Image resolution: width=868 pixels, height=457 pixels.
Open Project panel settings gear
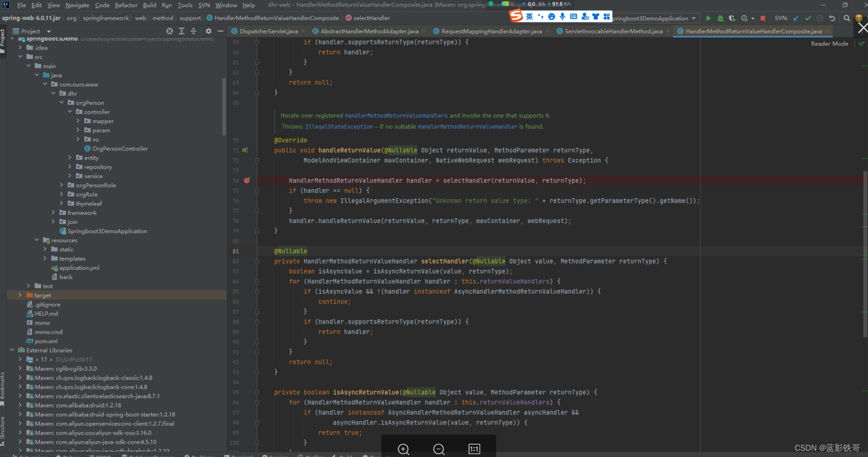point(208,31)
